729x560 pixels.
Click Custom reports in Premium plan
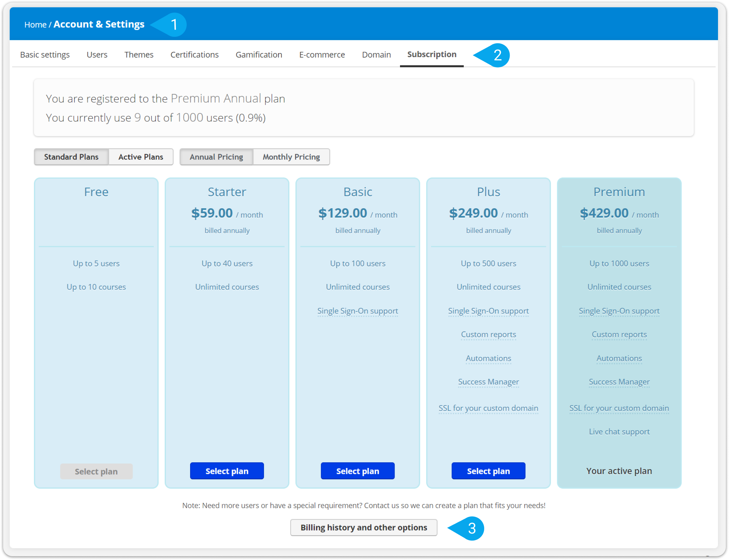coord(619,334)
